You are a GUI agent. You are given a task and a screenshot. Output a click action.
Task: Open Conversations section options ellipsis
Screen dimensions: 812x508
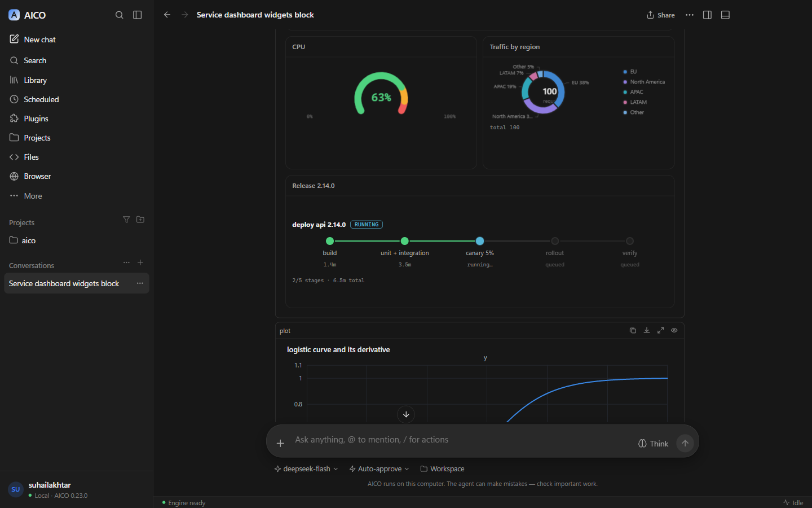[126, 262]
